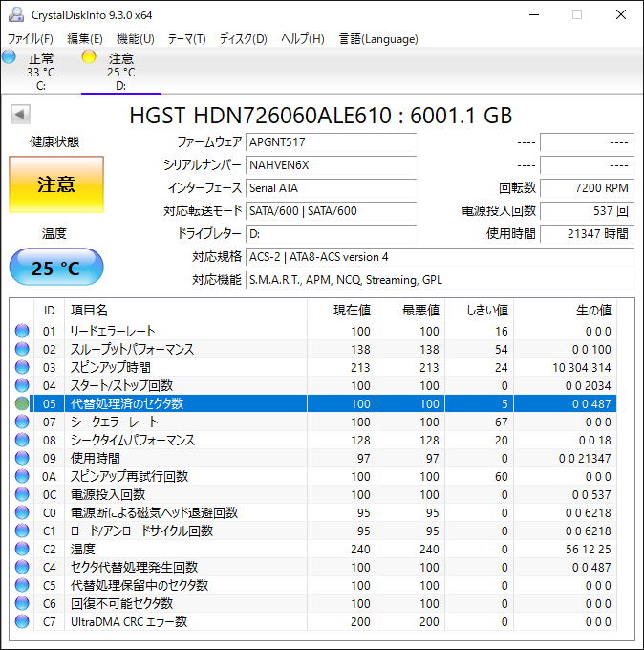644x650 pixels.
Task: Close the CrystalDiskInfo window
Action: point(621,14)
